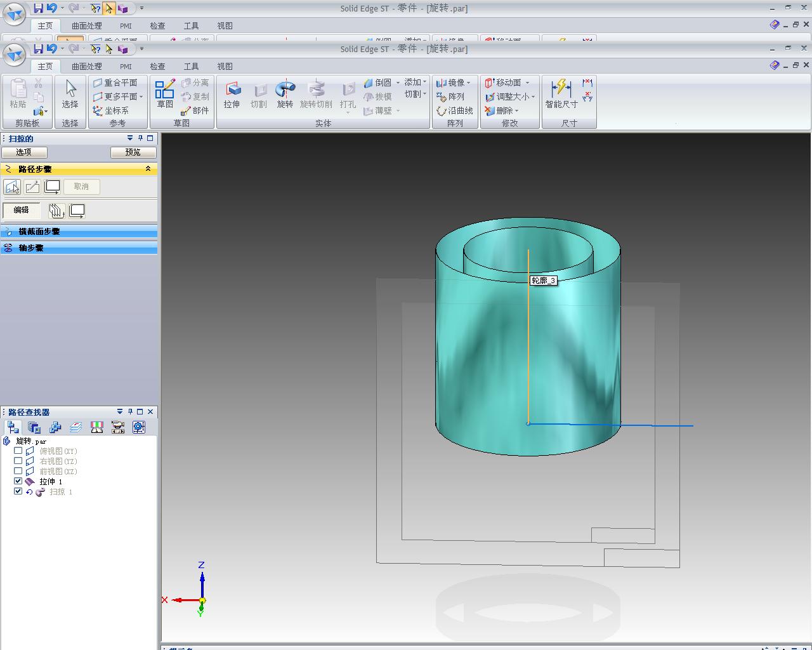This screenshot has height=650, width=812.
Task: Select the 拉伸 1 feature in the tree
Action: click(x=51, y=482)
